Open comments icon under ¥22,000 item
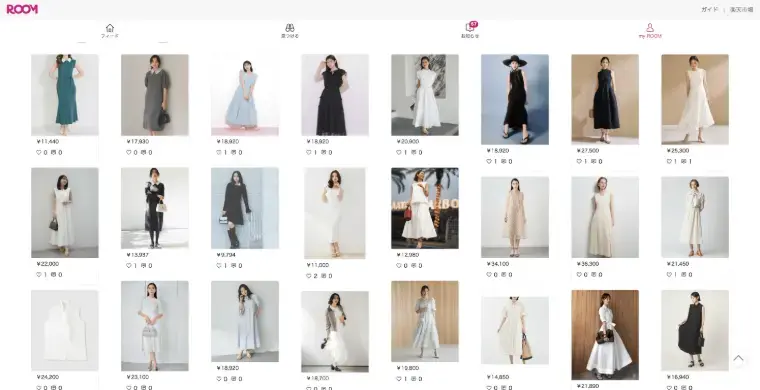Viewport: 760px width, 390px height. [54, 274]
